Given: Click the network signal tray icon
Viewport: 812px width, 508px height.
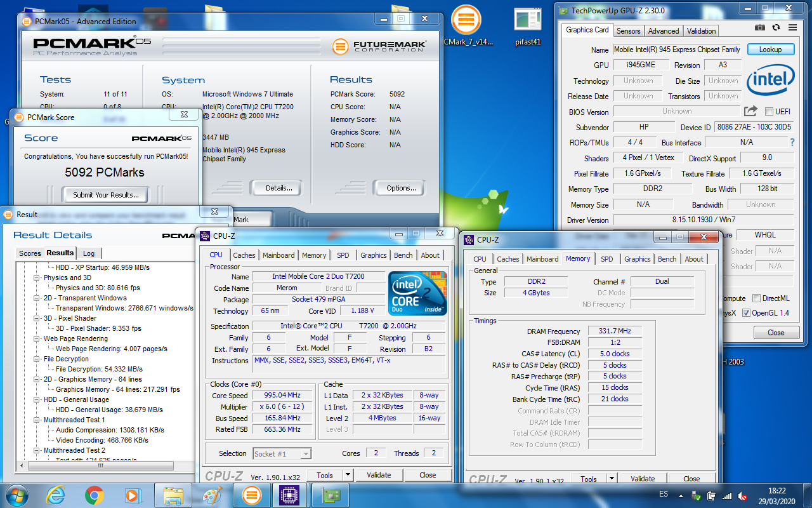Looking at the screenshot, I should [727, 495].
